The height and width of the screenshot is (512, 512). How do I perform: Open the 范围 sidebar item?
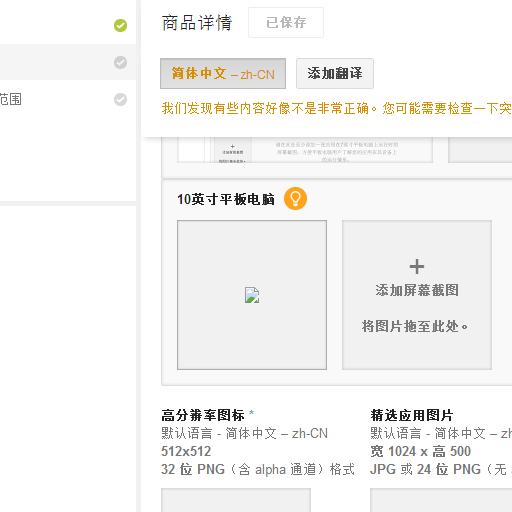[11, 99]
